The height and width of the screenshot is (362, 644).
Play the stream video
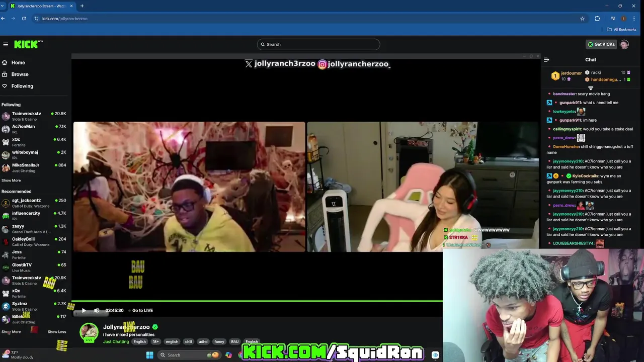tap(84, 310)
